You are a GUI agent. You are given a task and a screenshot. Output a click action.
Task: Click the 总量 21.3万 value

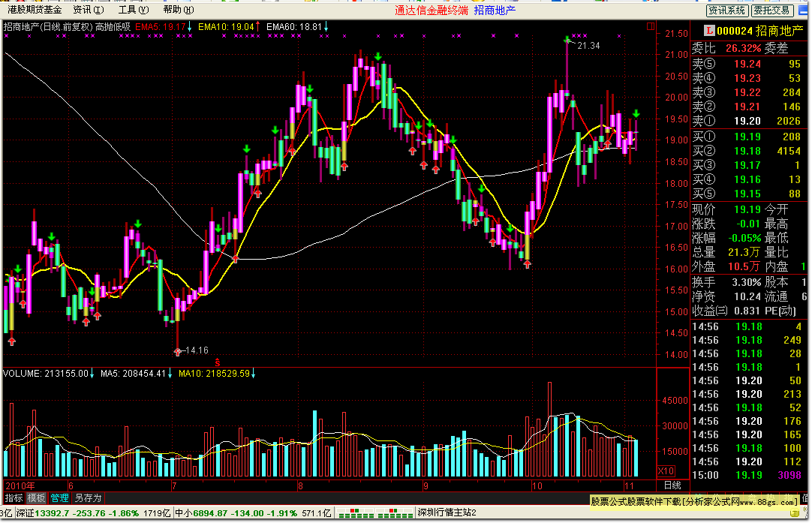click(744, 252)
